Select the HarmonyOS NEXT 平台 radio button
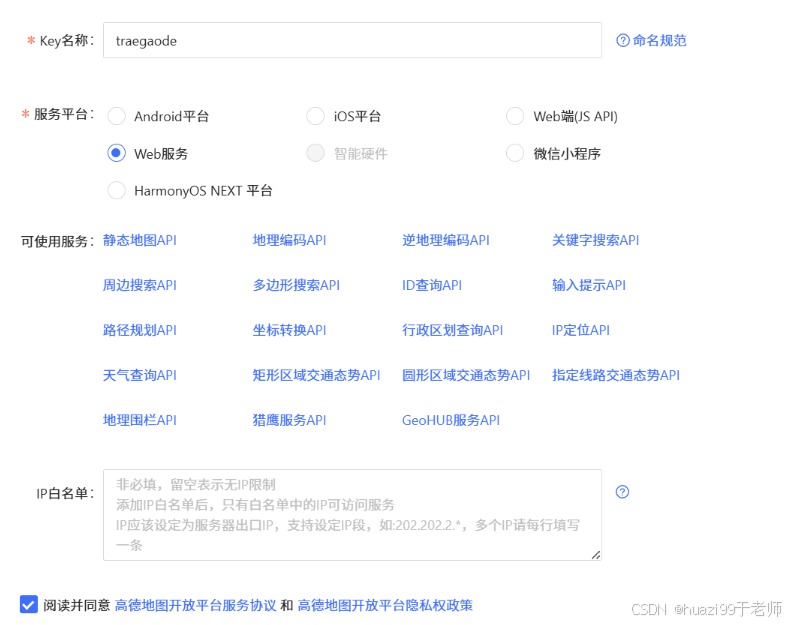 [x=116, y=190]
